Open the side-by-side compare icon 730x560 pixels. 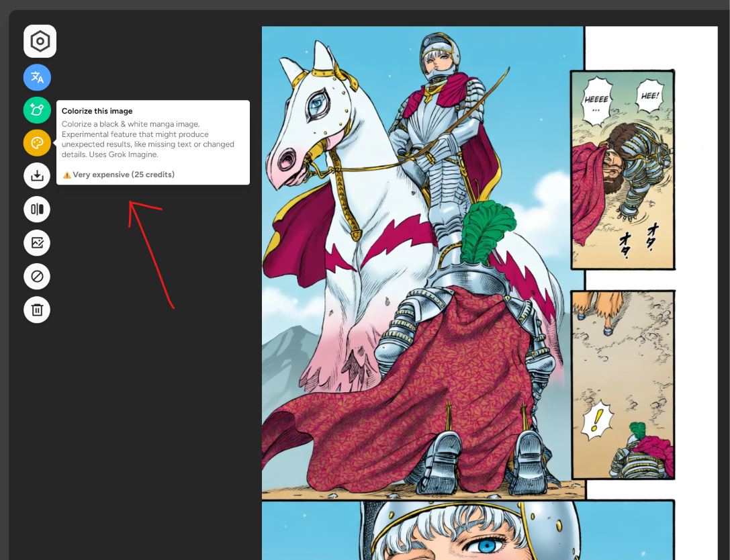tap(37, 209)
